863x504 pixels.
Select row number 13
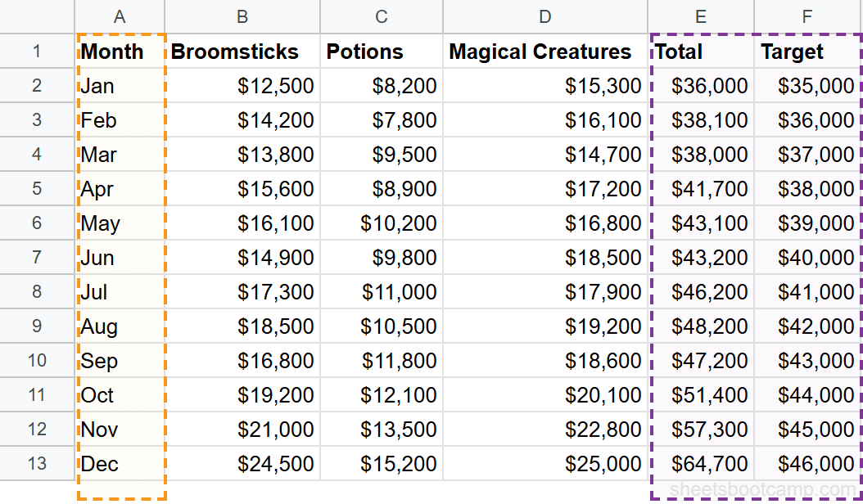tap(37, 464)
